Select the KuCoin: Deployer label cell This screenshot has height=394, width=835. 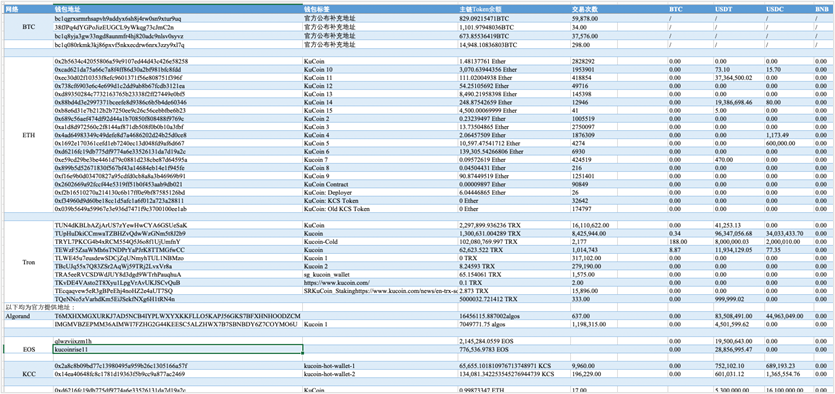(x=380, y=192)
